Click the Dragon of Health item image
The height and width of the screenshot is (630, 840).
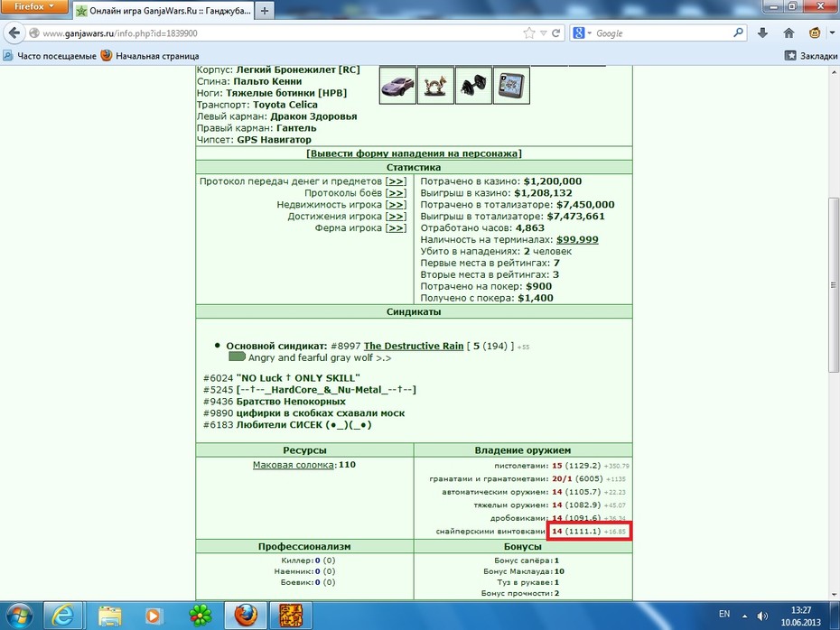click(x=435, y=85)
